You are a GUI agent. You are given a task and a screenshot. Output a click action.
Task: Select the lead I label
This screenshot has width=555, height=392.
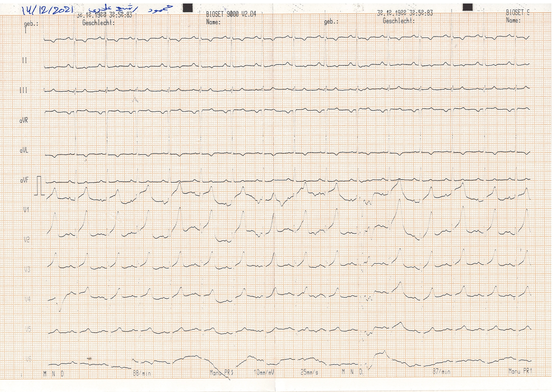[x=26, y=31]
